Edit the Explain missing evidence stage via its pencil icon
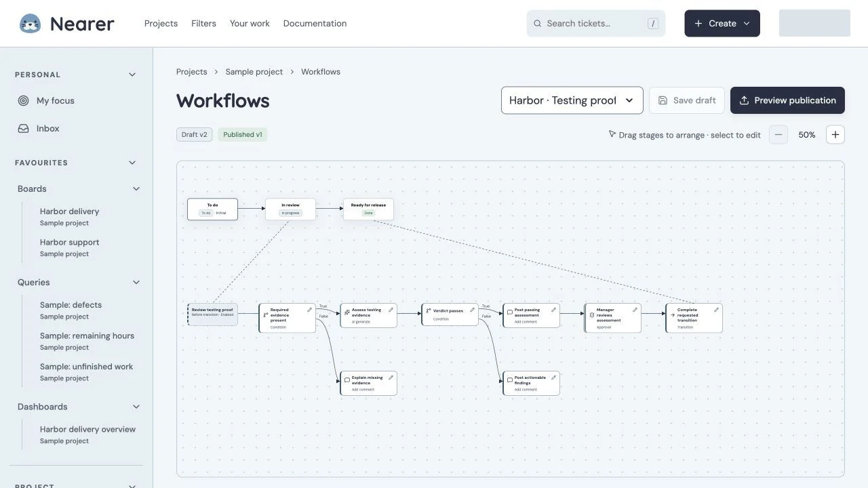Viewport: 868px width, 488px height. click(391, 378)
